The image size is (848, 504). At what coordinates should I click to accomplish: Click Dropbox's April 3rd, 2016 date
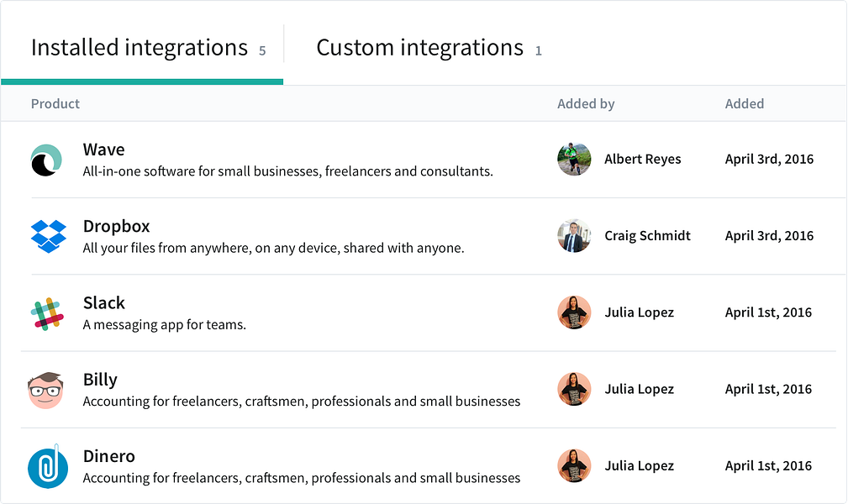click(769, 236)
